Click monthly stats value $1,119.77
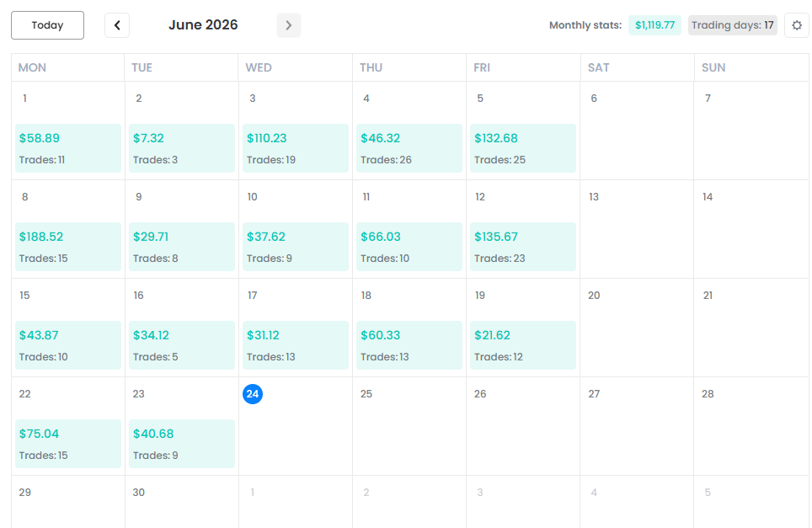 654,25
